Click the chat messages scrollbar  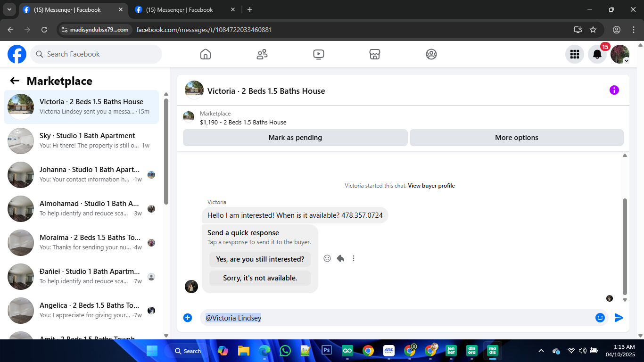click(625, 246)
